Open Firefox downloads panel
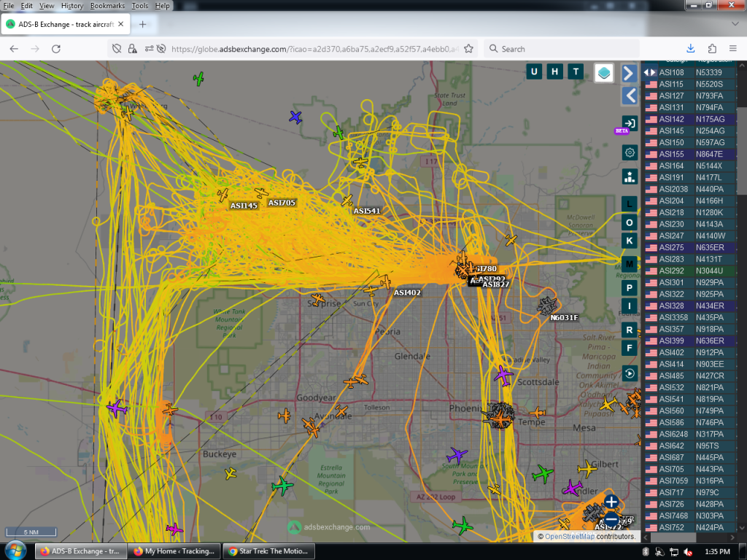The width and height of the screenshot is (747, 560). pyautogui.click(x=690, y=49)
